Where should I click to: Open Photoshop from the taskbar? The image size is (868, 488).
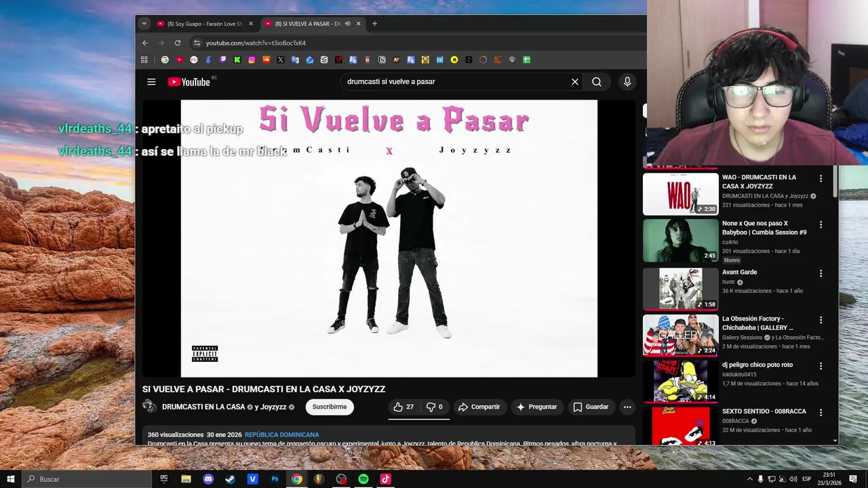pyautogui.click(x=275, y=479)
